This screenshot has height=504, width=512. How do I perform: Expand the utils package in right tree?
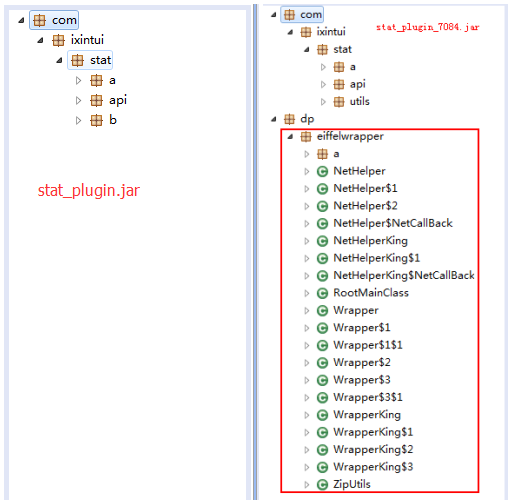coord(323,102)
